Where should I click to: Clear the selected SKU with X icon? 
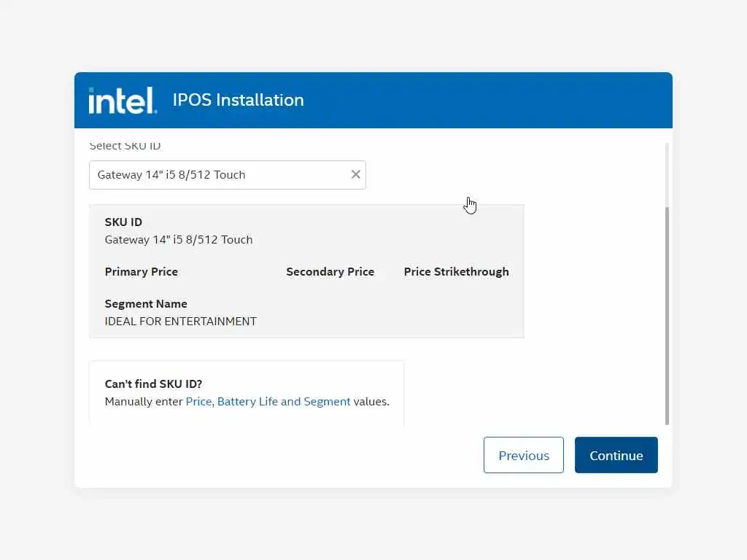pyautogui.click(x=356, y=174)
